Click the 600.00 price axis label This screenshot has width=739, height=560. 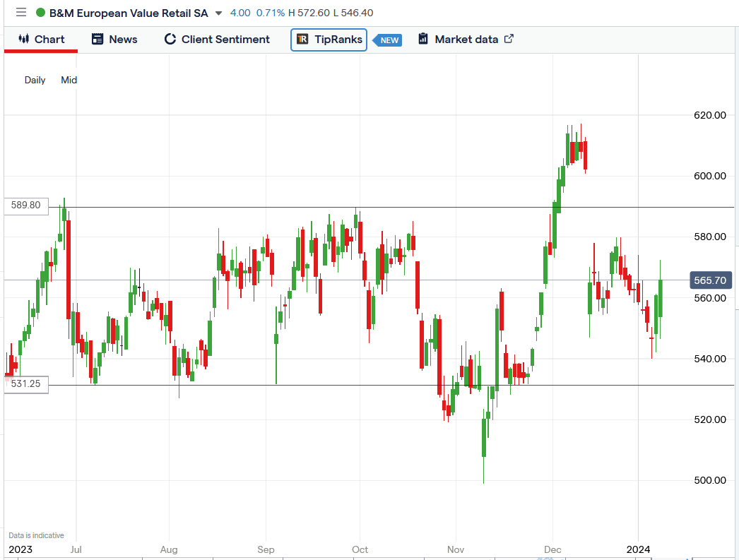click(x=710, y=176)
